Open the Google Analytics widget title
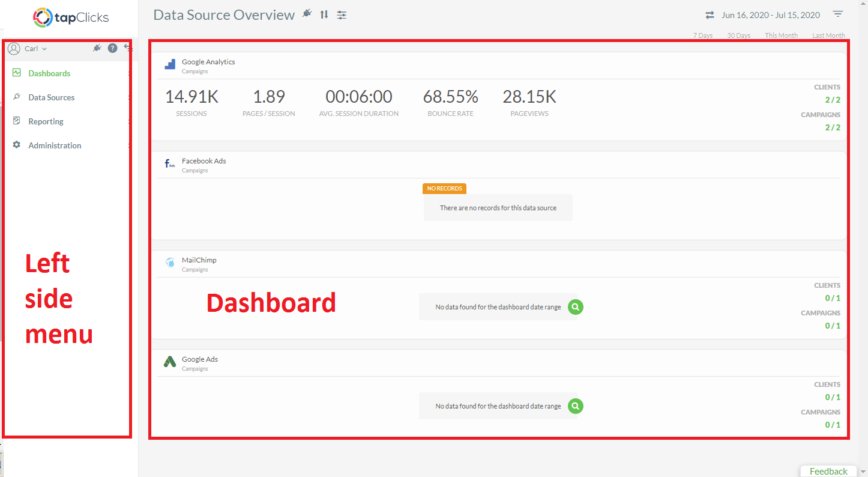The height and width of the screenshot is (477, 868). click(208, 62)
